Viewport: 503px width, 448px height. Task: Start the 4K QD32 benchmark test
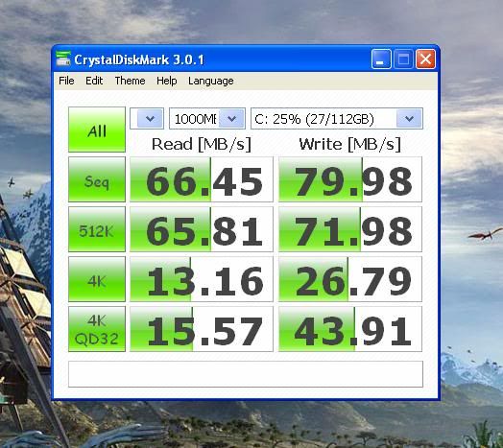pyautogui.click(x=97, y=329)
